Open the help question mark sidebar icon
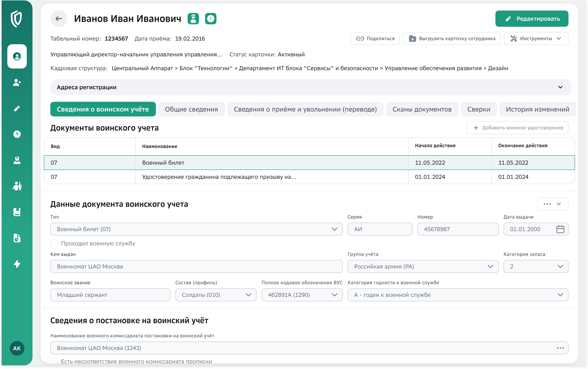 pyautogui.click(x=17, y=134)
